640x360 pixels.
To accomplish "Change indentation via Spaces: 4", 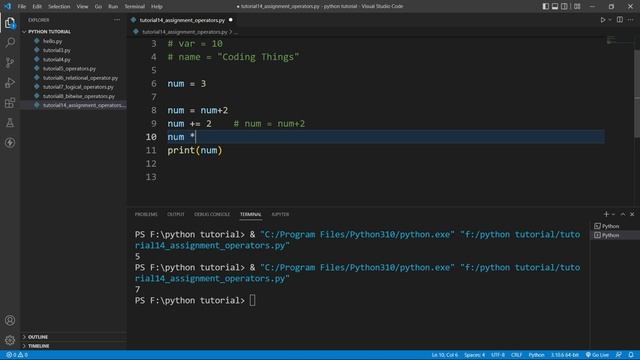I will coord(474,355).
